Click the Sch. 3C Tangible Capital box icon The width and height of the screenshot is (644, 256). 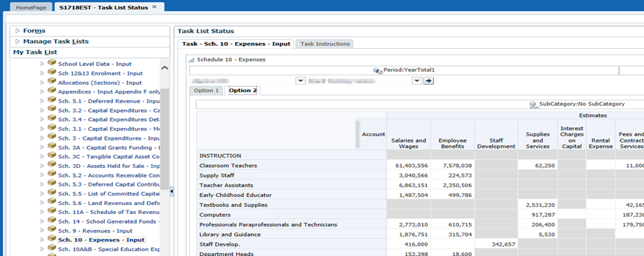tap(52, 156)
